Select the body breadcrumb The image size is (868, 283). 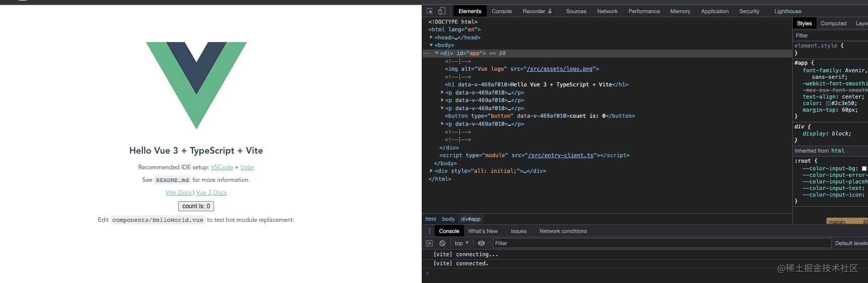coord(448,219)
